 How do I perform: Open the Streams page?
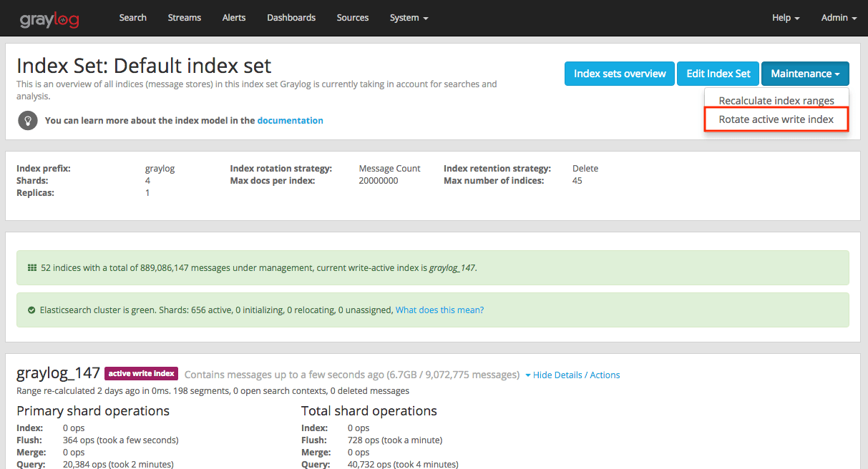coord(185,18)
